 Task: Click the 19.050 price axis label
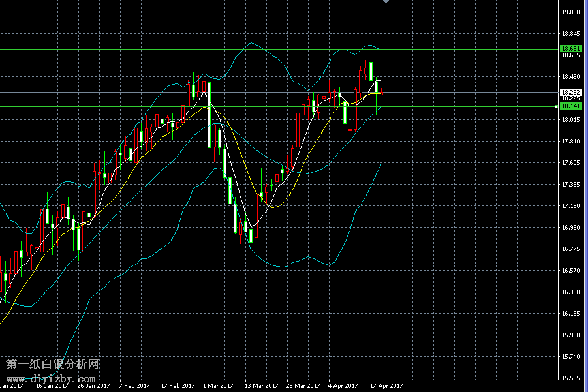570,12
